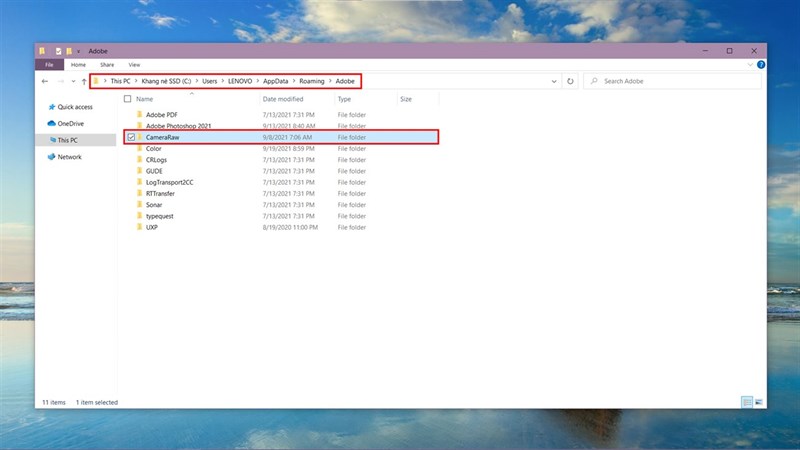Click the OneDrive cloud icon

[51, 123]
